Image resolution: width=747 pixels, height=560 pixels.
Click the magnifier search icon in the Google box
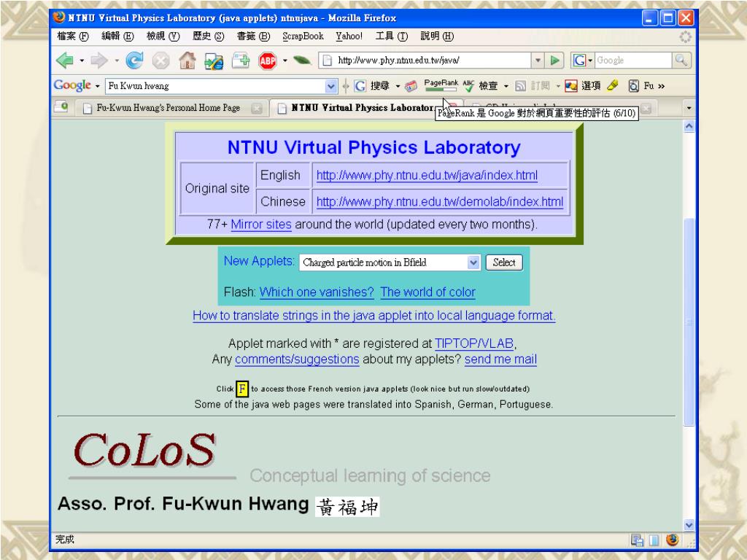(681, 60)
